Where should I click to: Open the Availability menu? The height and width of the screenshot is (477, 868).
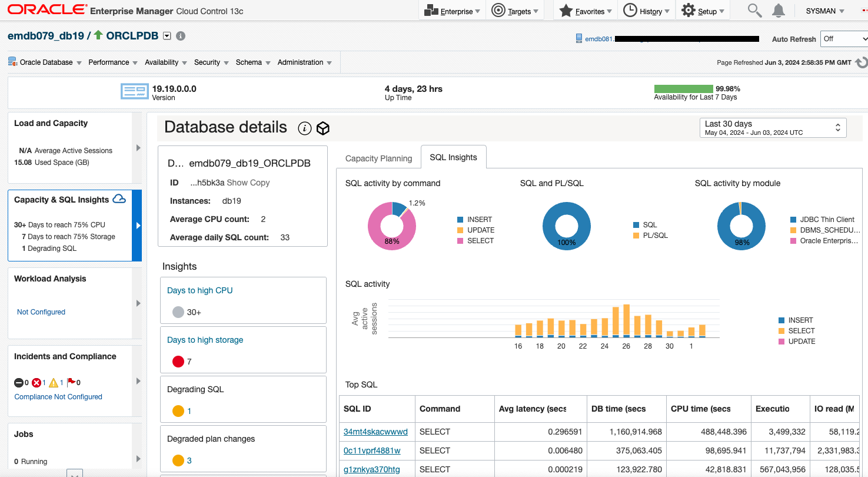pyautogui.click(x=166, y=62)
